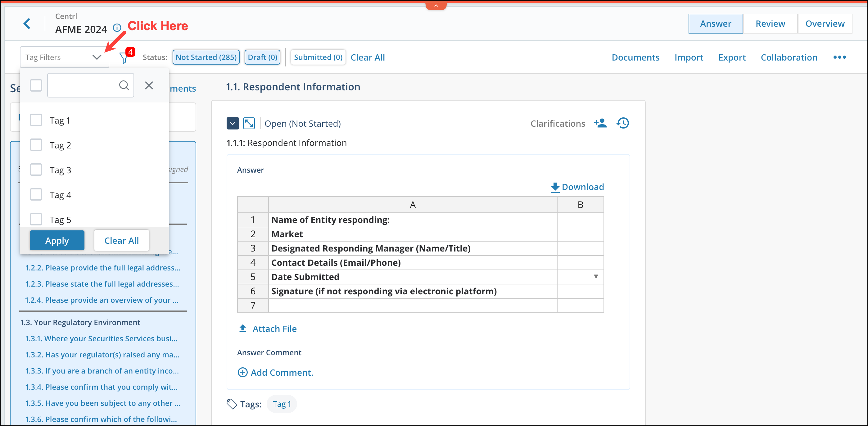Open the info tooltip beside AFME 2024
This screenshot has height=426, width=868.
tap(117, 28)
